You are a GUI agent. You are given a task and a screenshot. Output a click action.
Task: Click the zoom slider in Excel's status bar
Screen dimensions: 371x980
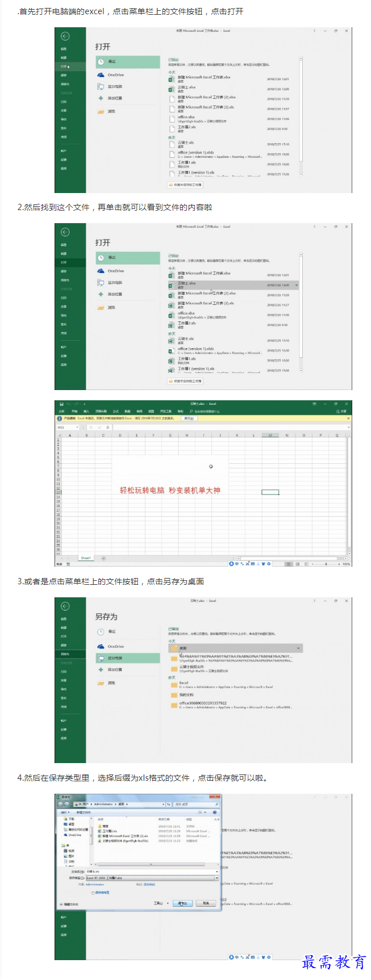(x=326, y=564)
